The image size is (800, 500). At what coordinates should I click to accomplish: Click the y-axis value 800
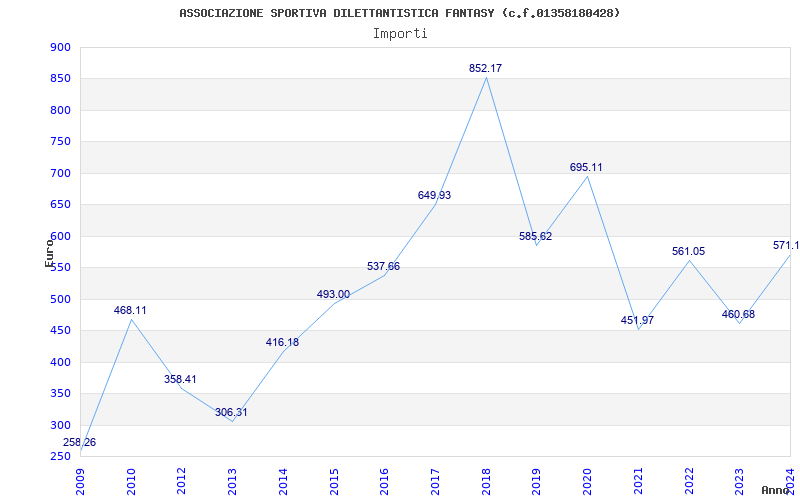click(60, 110)
